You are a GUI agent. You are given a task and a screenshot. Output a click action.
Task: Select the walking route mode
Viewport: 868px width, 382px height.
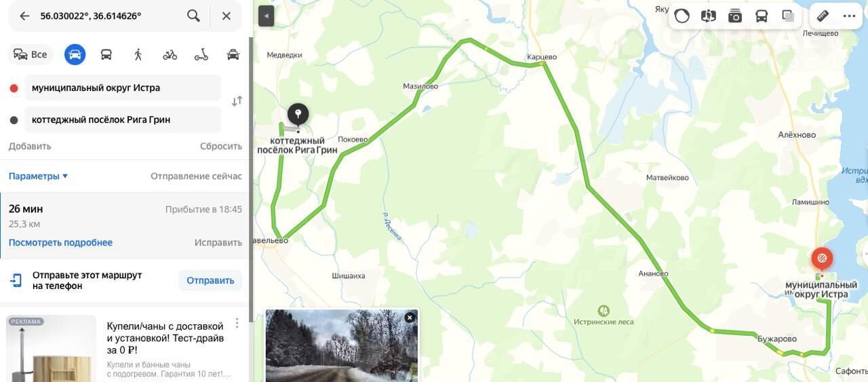tap(138, 54)
